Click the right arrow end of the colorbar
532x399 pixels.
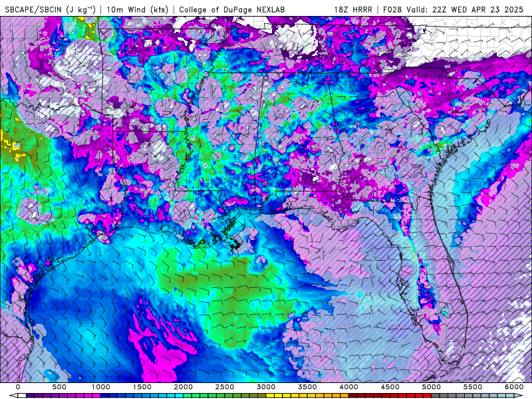(519, 396)
